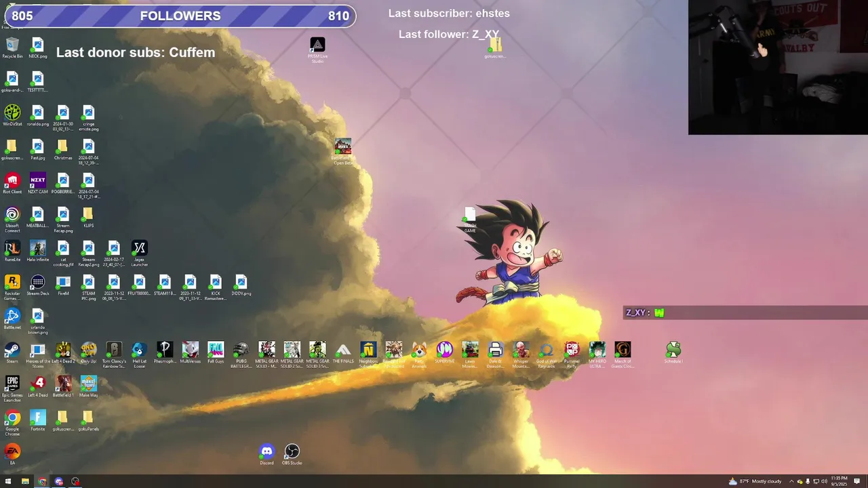Select the Riot Client desktop icon
Screen dimensions: 868x488
tap(12, 183)
